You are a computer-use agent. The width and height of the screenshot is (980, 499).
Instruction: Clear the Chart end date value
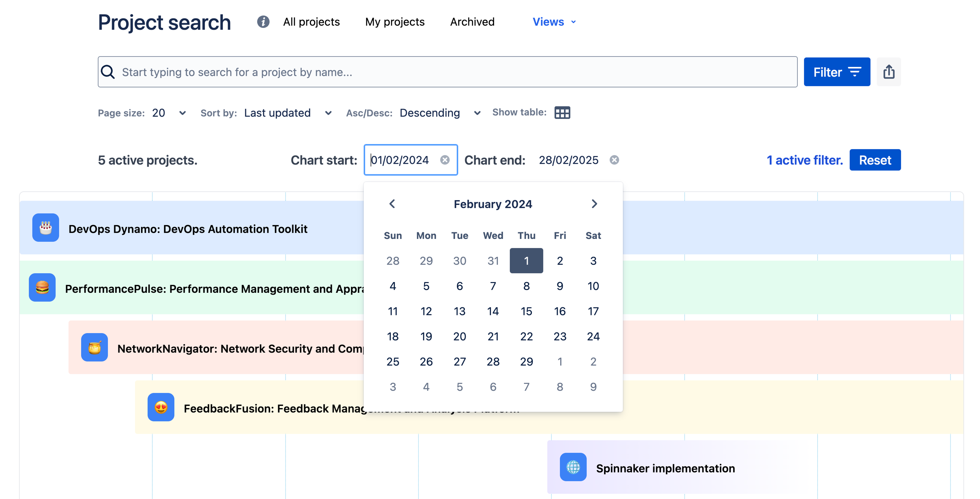click(614, 160)
